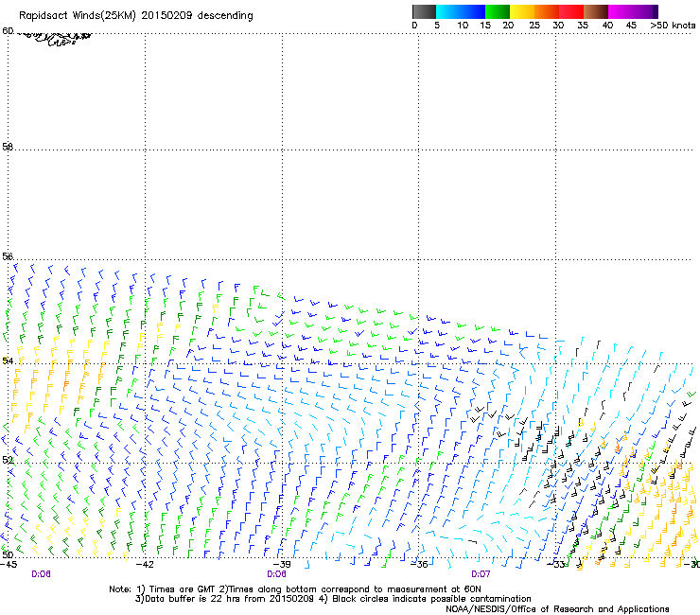This screenshot has width=700, height=615.
Task: Click the 'Times are GMT' note line
Action: pos(295,589)
